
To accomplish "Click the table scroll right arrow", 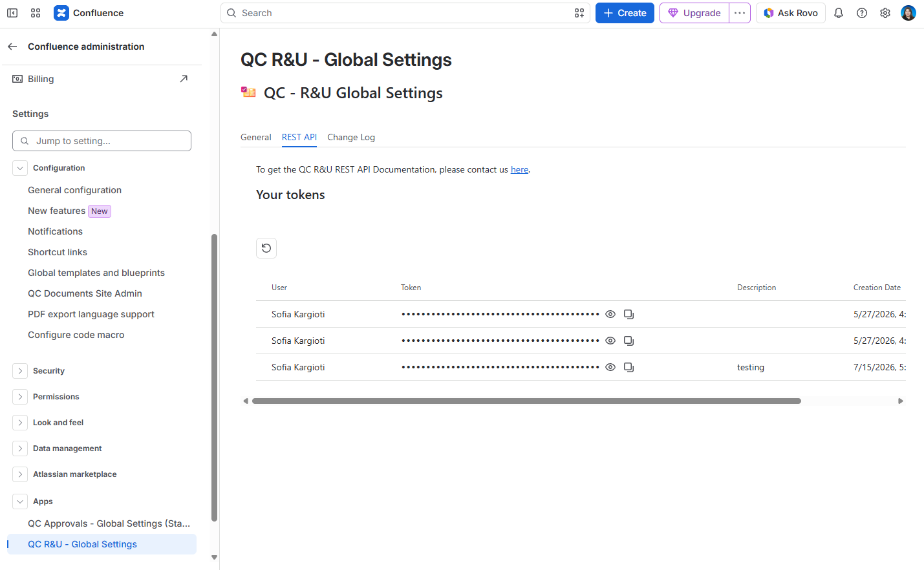I will 901,401.
